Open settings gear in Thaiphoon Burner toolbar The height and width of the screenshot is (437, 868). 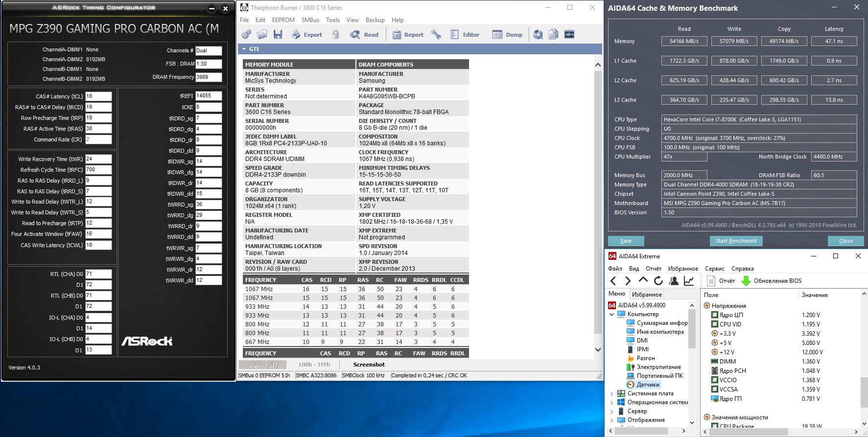tap(246, 34)
